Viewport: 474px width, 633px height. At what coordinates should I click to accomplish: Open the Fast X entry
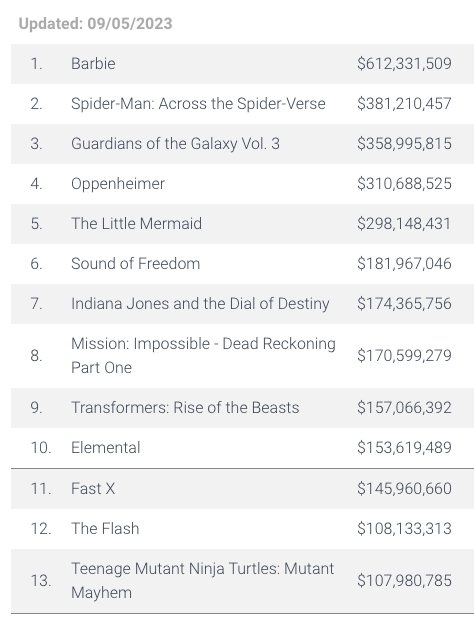pyautogui.click(x=93, y=488)
